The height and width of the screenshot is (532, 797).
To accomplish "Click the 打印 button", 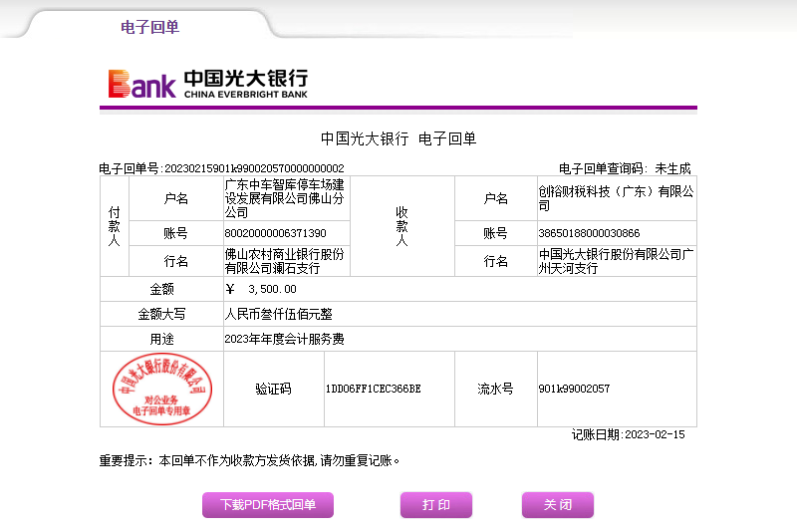I will coord(436,504).
